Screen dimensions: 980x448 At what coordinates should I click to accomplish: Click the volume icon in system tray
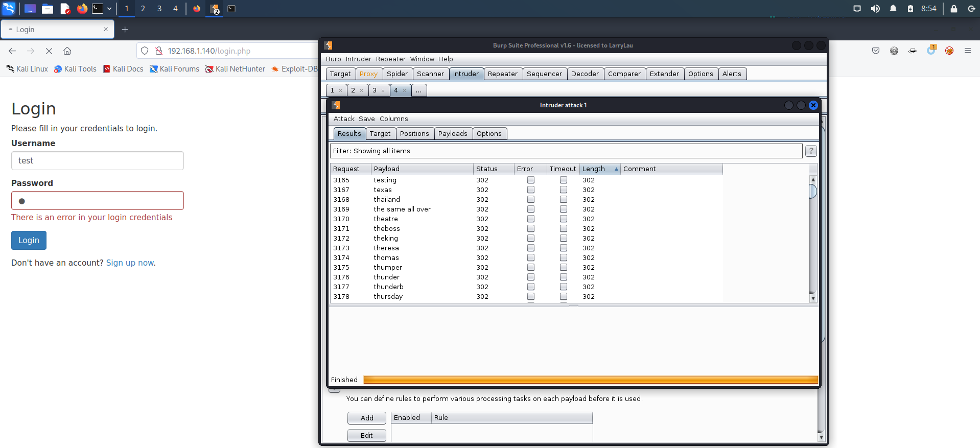(x=875, y=9)
